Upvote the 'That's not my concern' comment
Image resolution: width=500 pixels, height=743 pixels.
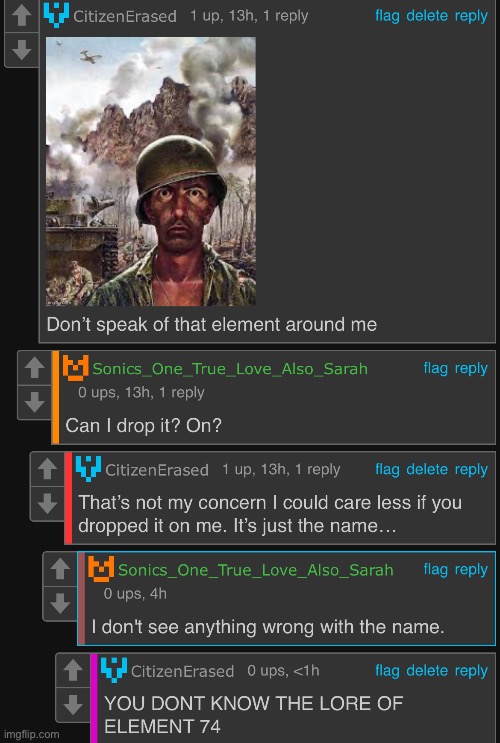pyautogui.click(x=47, y=469)
